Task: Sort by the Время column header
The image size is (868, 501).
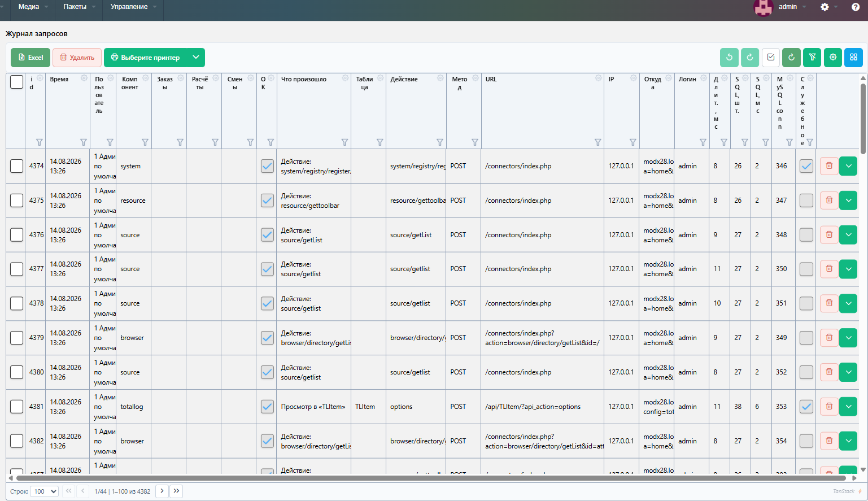Action: (59, 79)
